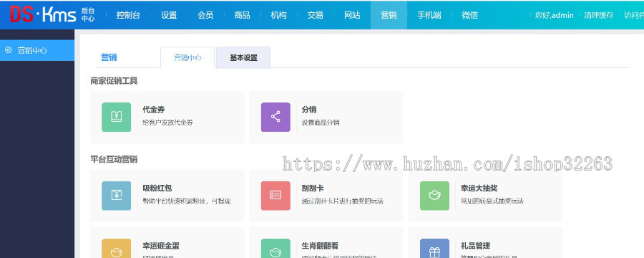Click the text 常见的转盘式抽奖玩法

492,201
